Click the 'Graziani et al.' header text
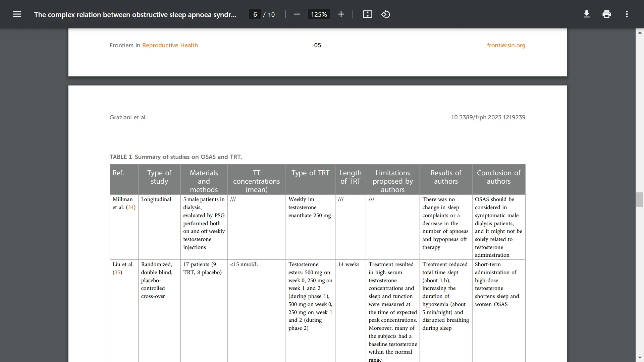The height and width of the screenshot is (362, 644). (128, 117)
